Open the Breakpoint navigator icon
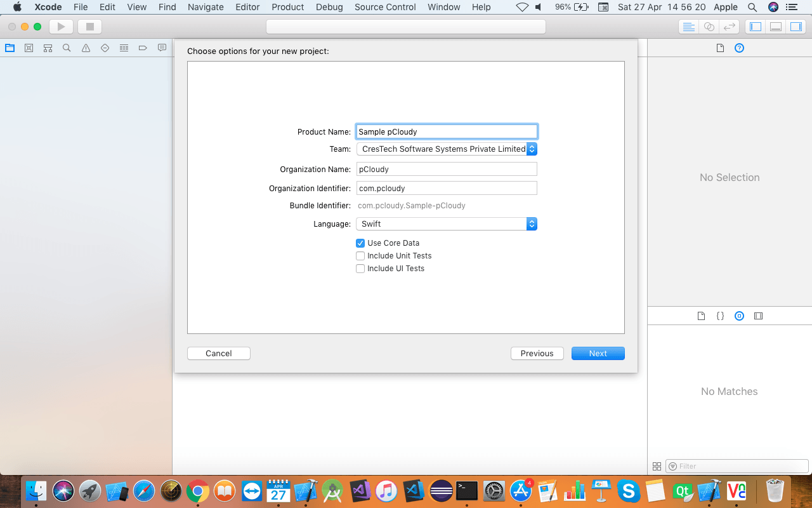Viewport: 812px width, 508px height. tap(143, 48)
